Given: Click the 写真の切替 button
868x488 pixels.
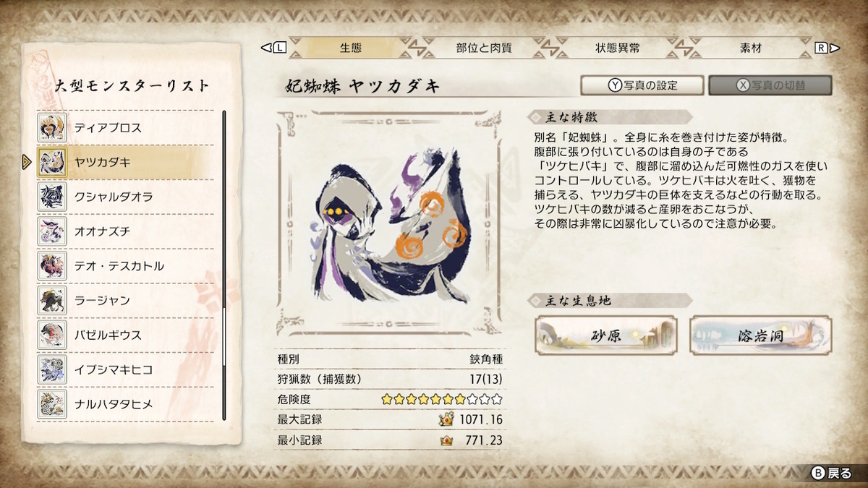Looking at the screenshot, I should tap(770, 85).
